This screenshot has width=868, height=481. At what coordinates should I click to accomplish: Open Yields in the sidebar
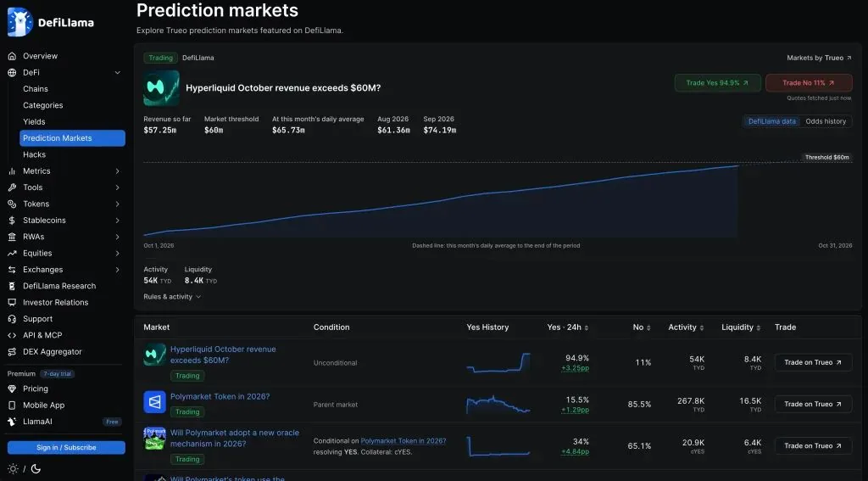pos(34,122)
